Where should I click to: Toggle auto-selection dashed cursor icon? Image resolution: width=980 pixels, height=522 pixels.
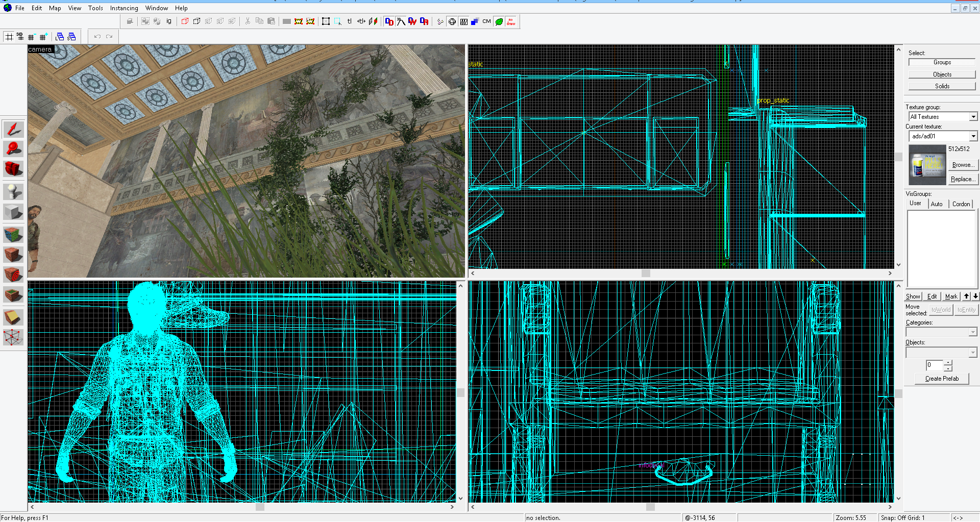337,21
